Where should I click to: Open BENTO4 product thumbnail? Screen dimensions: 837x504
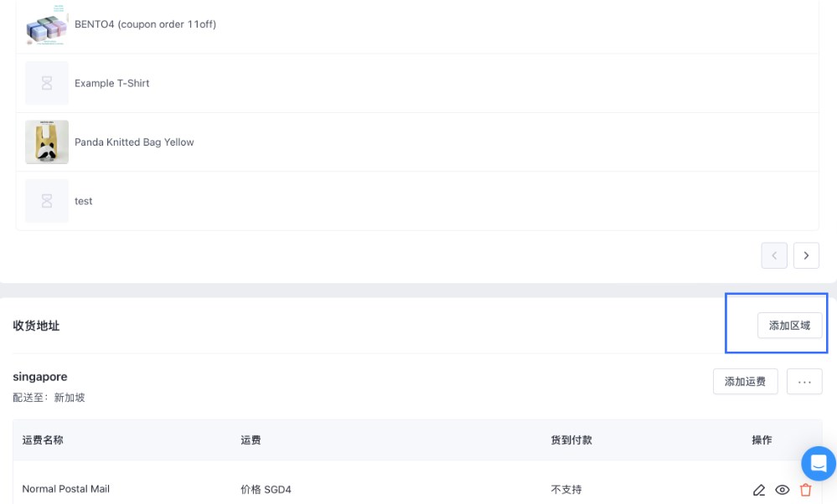coord(47,24)
